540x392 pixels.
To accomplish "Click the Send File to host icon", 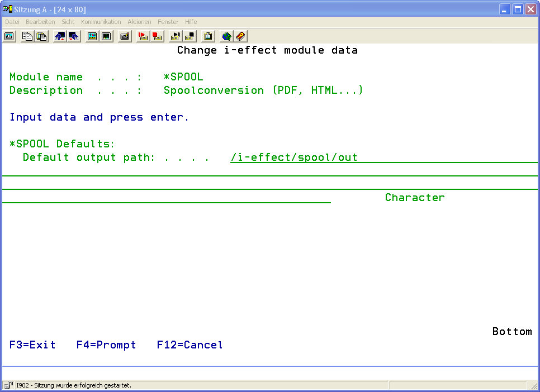I will pyautogui.click(x=59, y=36).
